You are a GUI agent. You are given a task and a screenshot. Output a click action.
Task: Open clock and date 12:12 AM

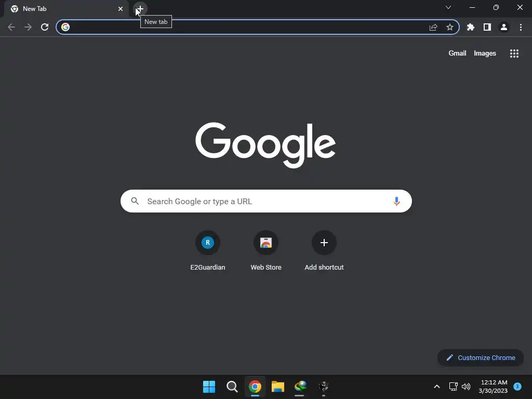pyautogui.click(x=493, y=387)
